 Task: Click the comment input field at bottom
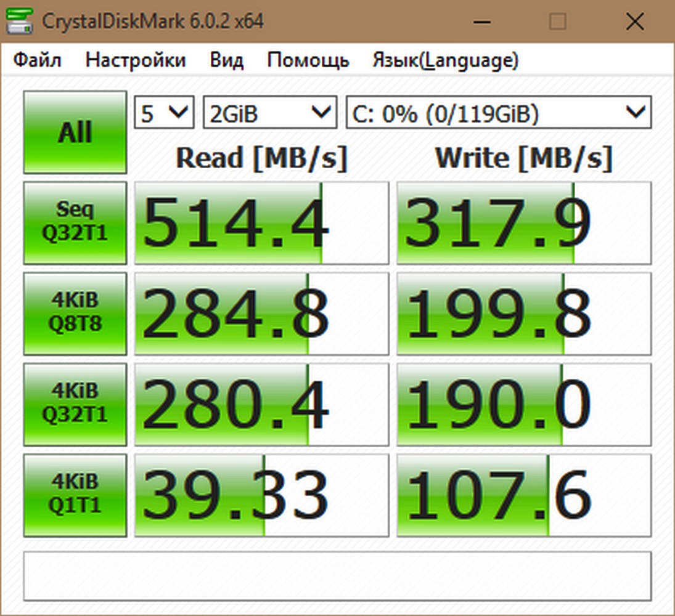pos(337,576)
